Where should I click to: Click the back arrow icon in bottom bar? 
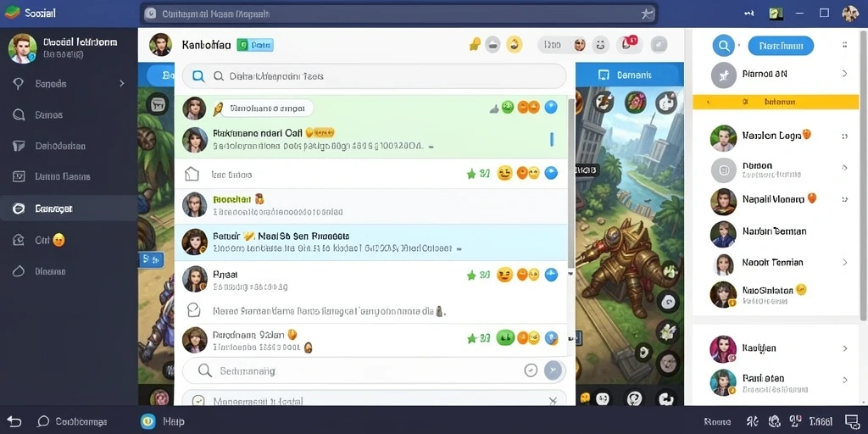point(14,421)
